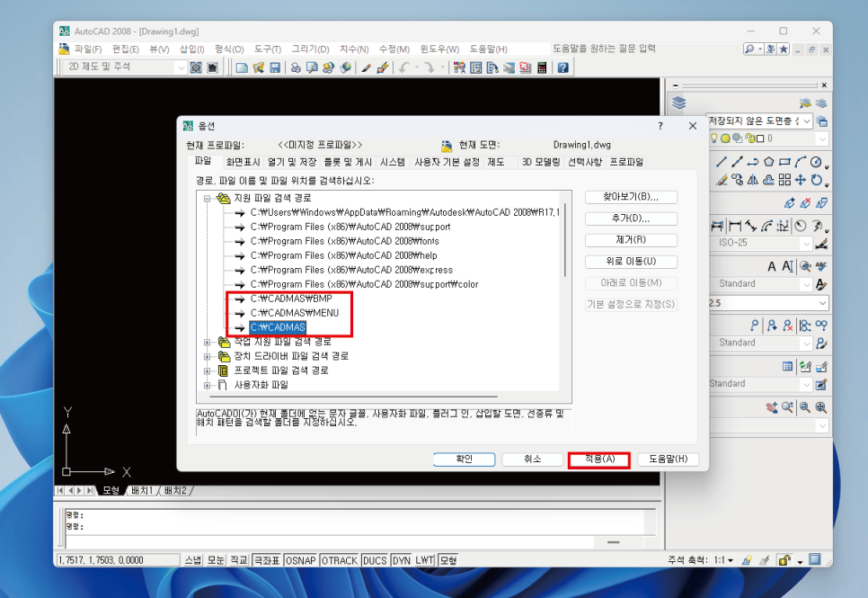The image size is (868, 598).
Task: Open the 도구(T) menu
Action: click(x=268, y=49)
